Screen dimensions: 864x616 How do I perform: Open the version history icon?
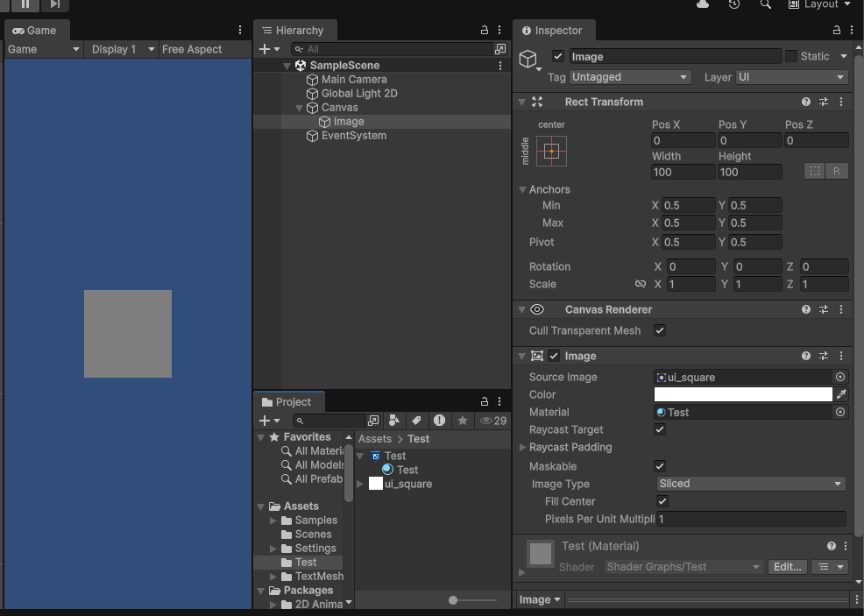tap(734, 4)
